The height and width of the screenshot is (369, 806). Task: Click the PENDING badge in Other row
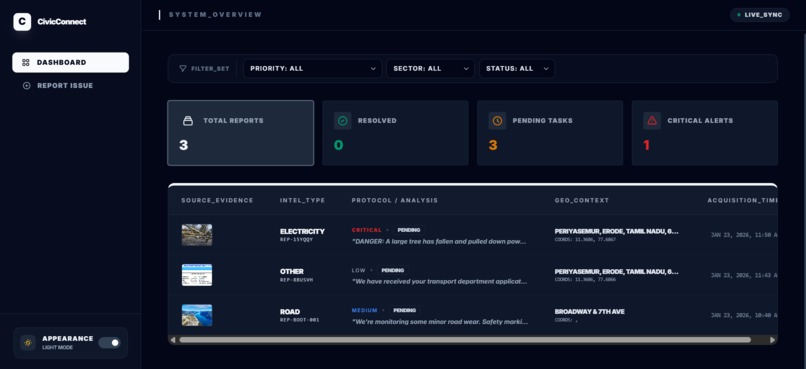click(x=393, y=270)
